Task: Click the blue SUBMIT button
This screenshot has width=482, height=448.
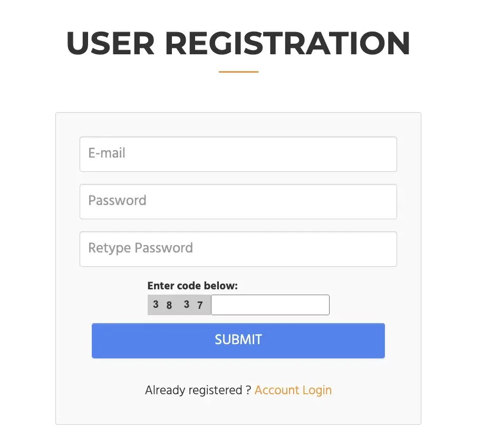Action: coord(238,341)
